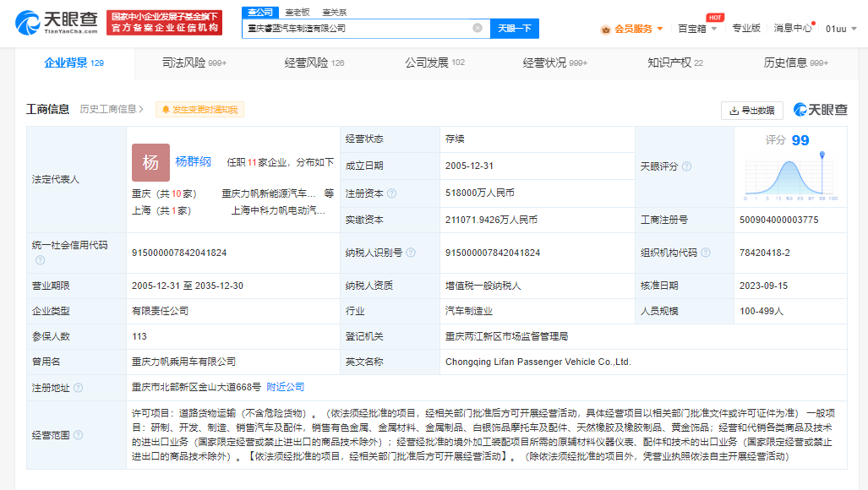The height and width of the screenshot is (490, 868).
Task: Go to the 公司发展 tab
Action: [434, 63]
